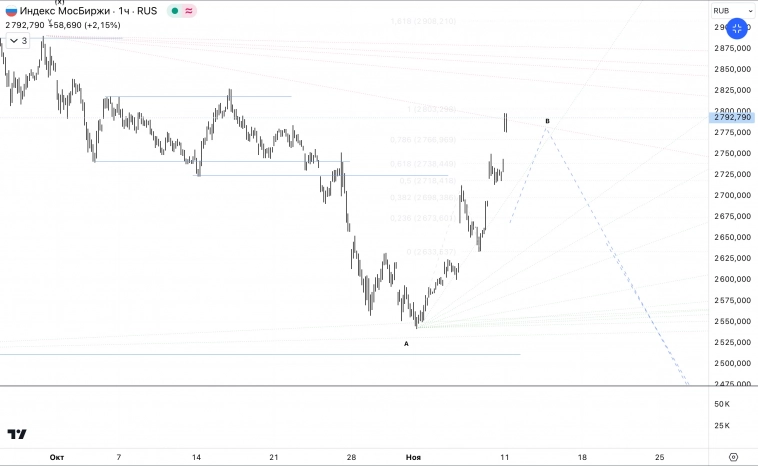Click the date 21 on time axis
This screenshot has width=758, height=466.
[274, 457]
